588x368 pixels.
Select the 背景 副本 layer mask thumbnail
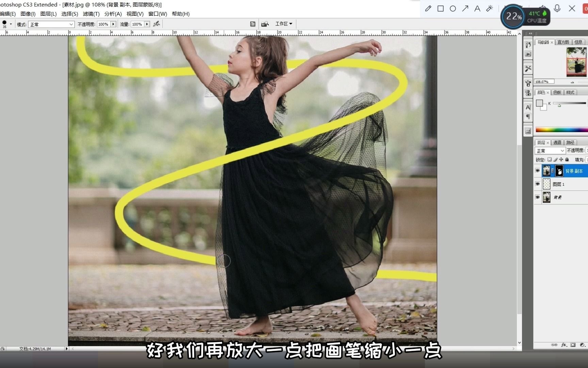tap(559, 171)
